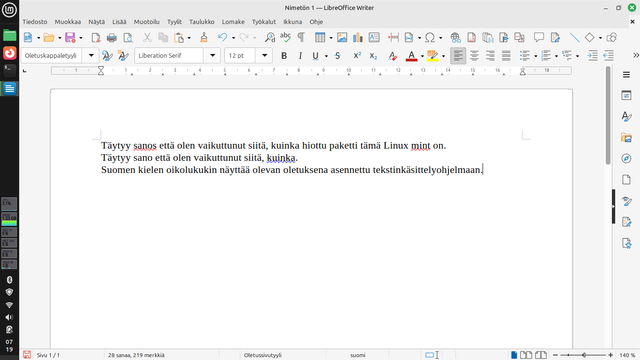640x360 pixels.
Task: Open the underline style dropdown arrow
Action: point(326,56)
